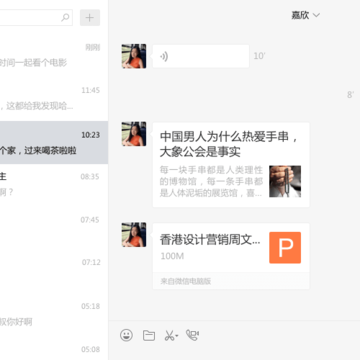The image size is (360, 360).
Task: Click inside the search input field
Action: pyautogui.click(x=33, y=17)
